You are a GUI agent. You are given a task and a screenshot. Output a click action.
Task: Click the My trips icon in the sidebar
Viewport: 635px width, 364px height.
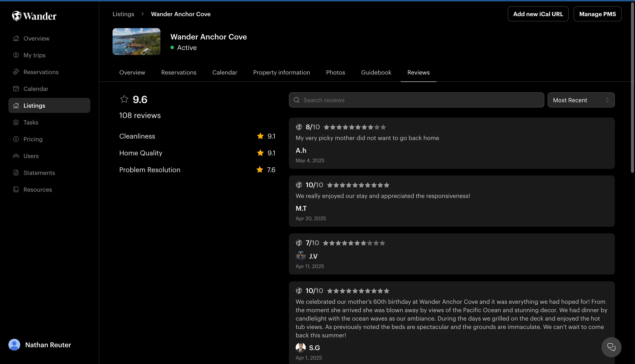click(x=16, y=55)
